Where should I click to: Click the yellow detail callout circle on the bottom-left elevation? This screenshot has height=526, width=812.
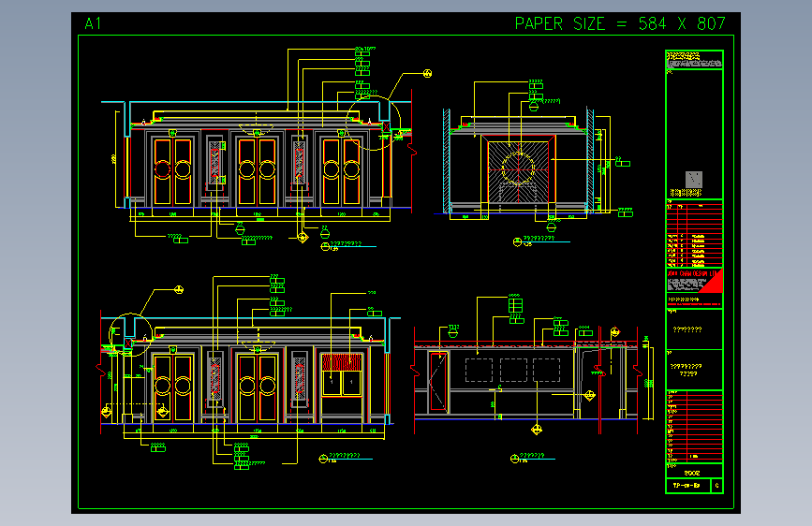130,335
